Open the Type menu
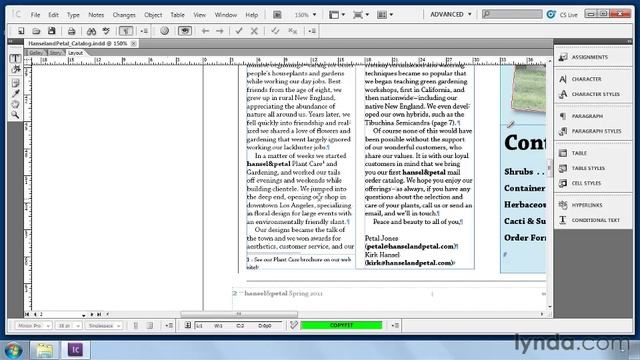This screenshot has height=360, width=640. (x=73, y=15)
